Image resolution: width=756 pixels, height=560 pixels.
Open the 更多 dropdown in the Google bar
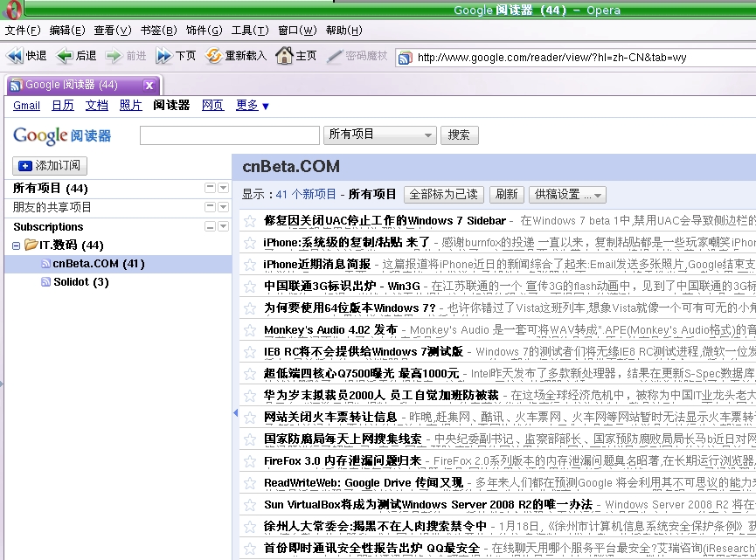(252, 105)
